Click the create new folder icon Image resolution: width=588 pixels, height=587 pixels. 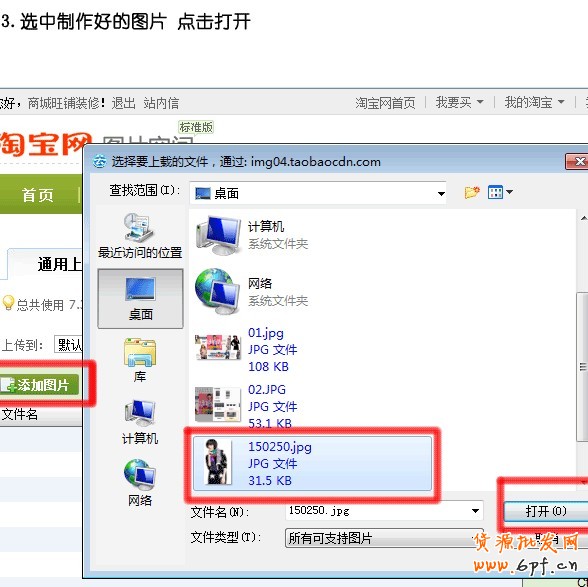pyautogui.click(x=472, y=192)
